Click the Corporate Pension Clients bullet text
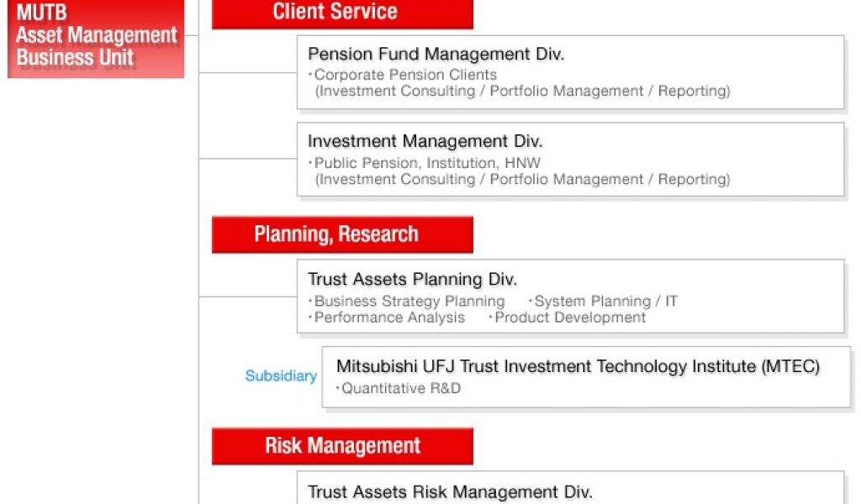 tap(405, 75)
